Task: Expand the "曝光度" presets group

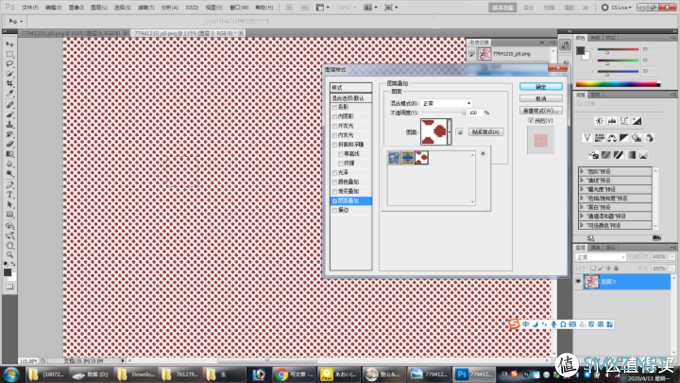Action: click(582, 190)
